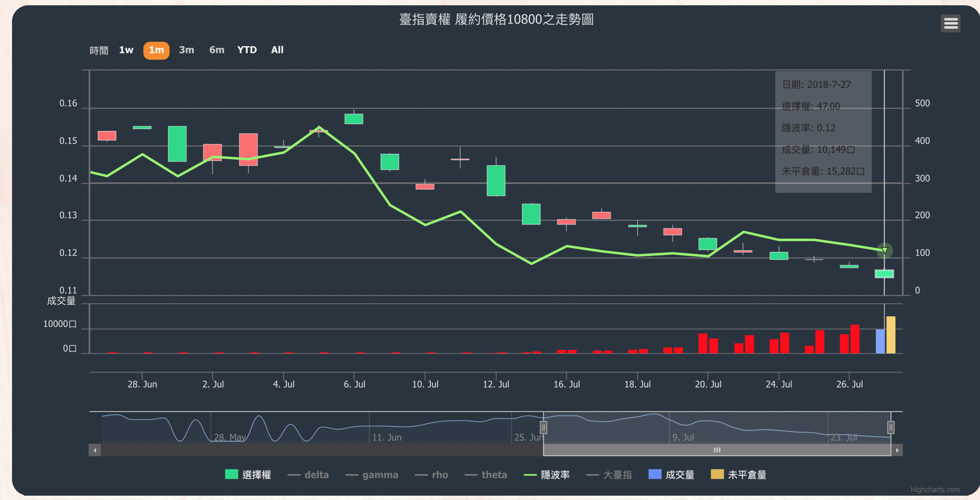Open the chart context hamburger menu
Viewport: 980px width, 500px height.
(x=950, y=23)
